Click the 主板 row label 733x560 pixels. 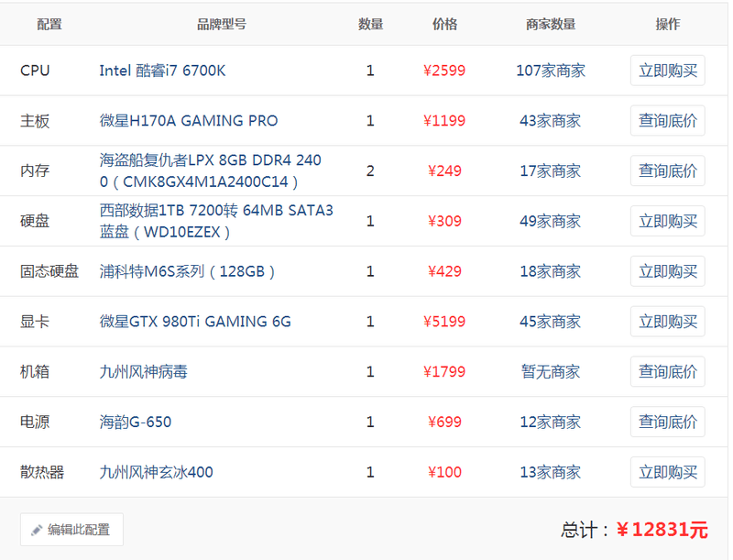coord(35,121)
